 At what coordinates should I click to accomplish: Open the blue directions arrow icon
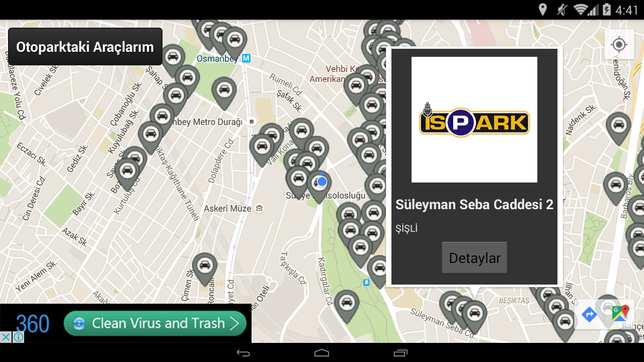pyautogui.click(x=589, y=315)
